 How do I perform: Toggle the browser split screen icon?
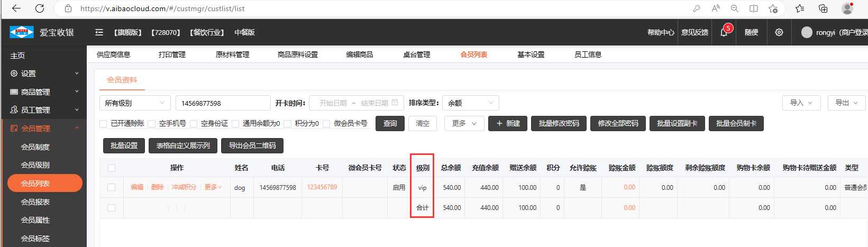(x=754, y=8)
